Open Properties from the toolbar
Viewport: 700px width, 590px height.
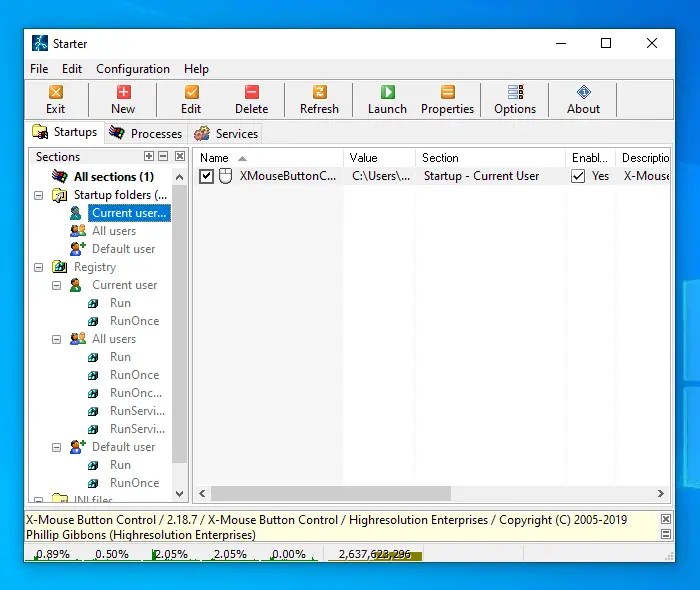tap(447, 93)
